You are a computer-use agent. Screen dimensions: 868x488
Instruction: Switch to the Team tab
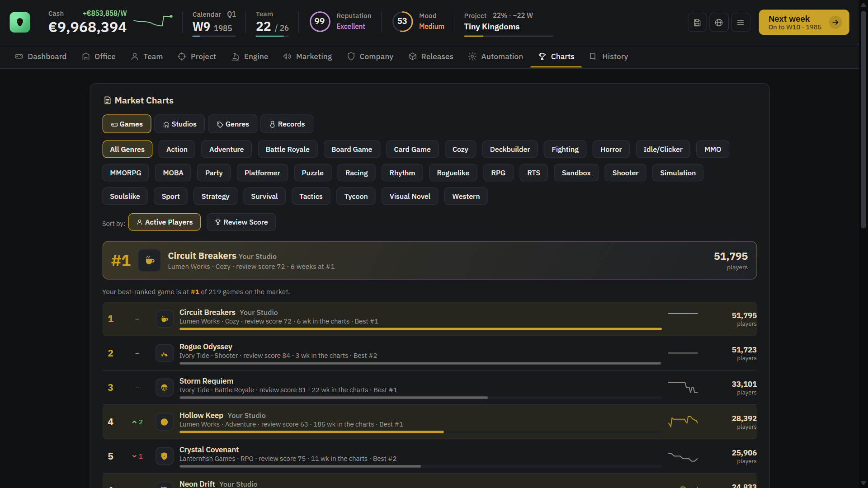pyautogui.click(x=147, y=56)
